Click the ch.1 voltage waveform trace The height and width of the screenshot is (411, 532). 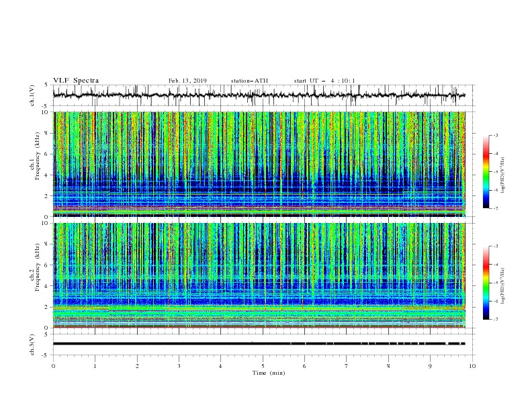point(259,95)
